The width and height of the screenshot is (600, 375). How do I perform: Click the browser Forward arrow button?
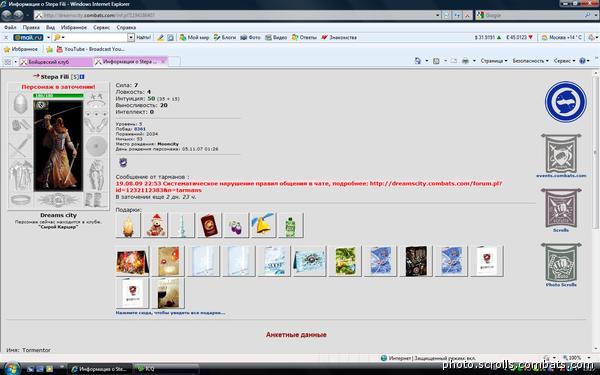(18, 15)
